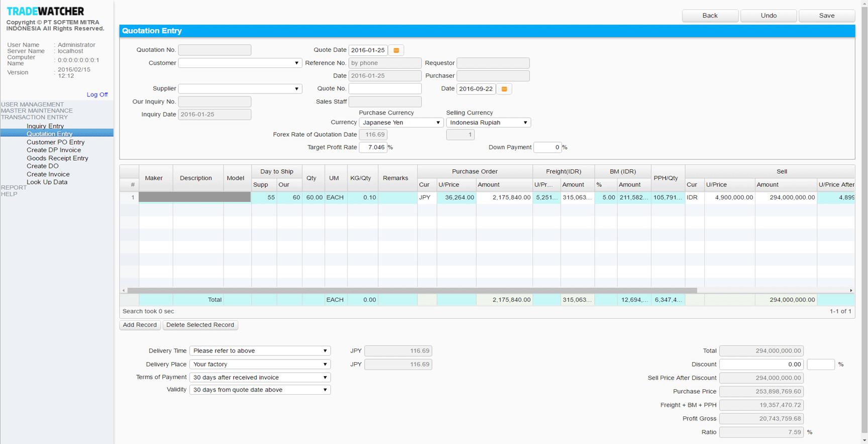The image size is (868, 444).
Task: Open the Validity dropdown
Action: pos(260,390)
